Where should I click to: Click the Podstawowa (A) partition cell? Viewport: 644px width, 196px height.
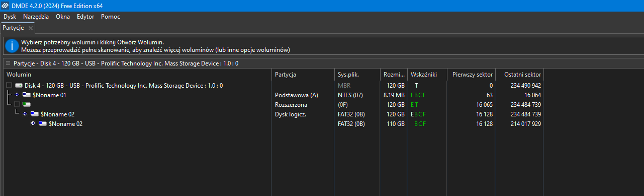point(297,95)
